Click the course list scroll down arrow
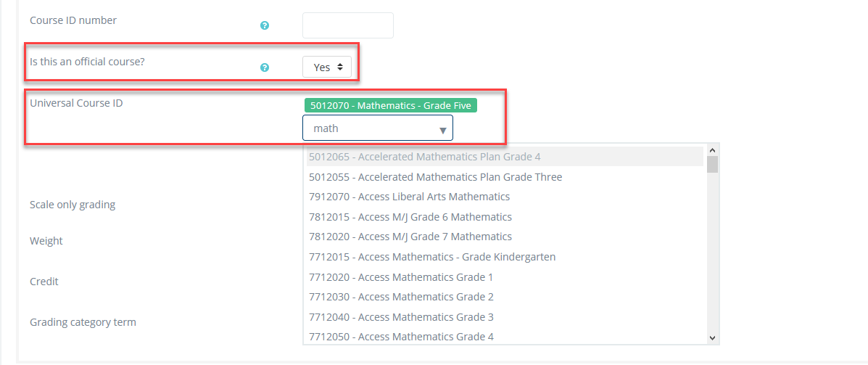Screen dimensions: 868x365 point(712,337)
